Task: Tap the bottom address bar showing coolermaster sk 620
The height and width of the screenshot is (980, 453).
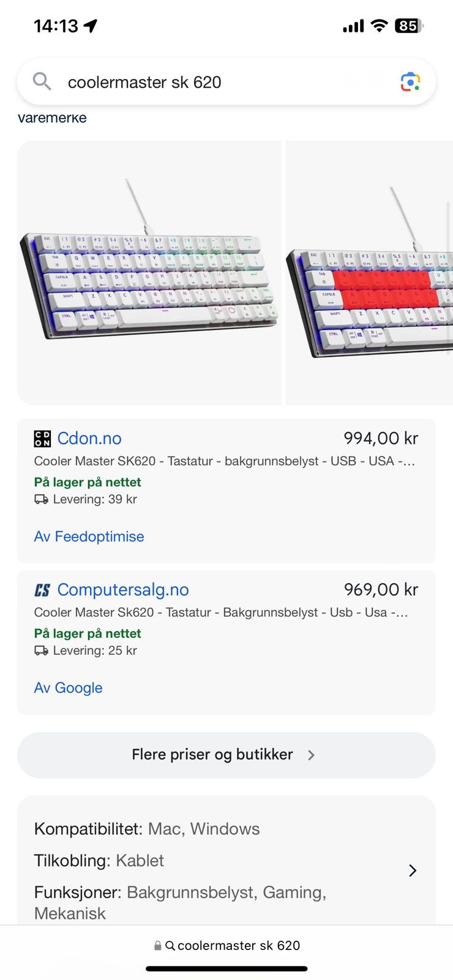Action: (233, 946)
